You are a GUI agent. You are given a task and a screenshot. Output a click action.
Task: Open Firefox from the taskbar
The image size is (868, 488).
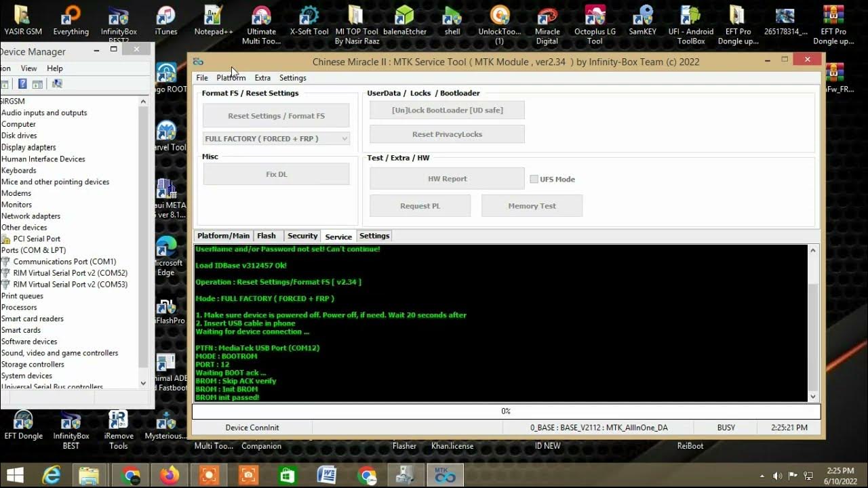click(170, 476)
